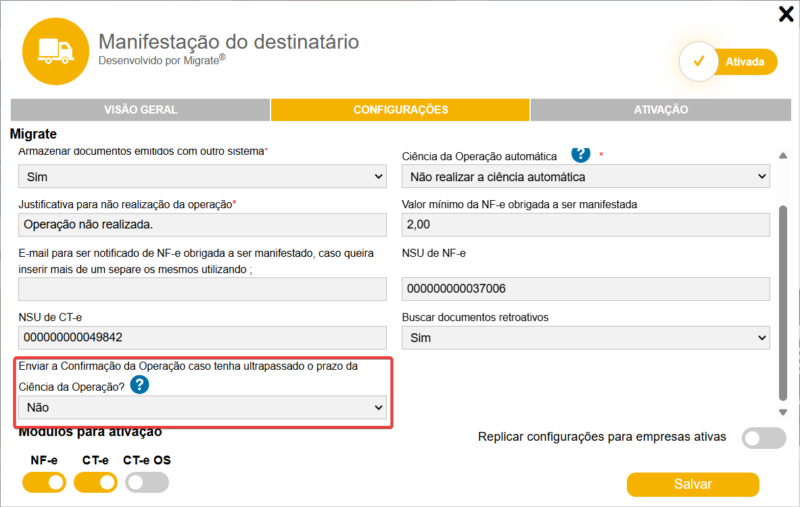Disable the NF-e module toggle
The image size is (800, 507).
pos(43,483)
